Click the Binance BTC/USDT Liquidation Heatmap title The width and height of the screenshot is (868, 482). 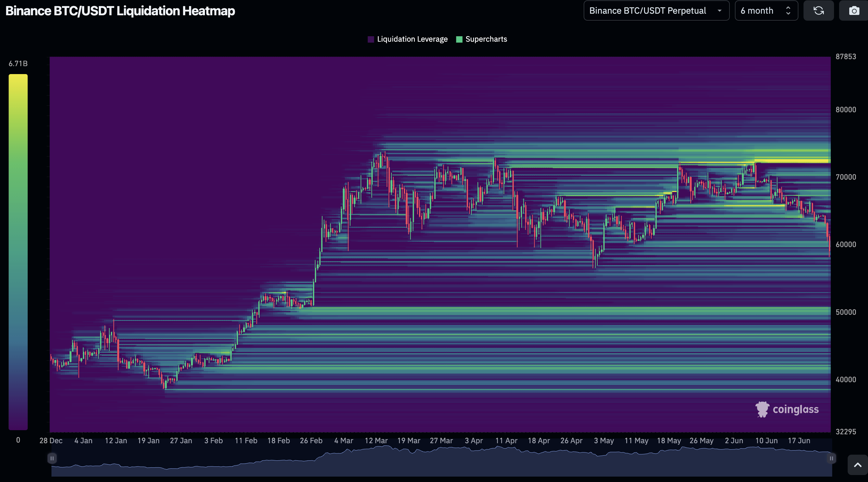click(x=120, y=11)
